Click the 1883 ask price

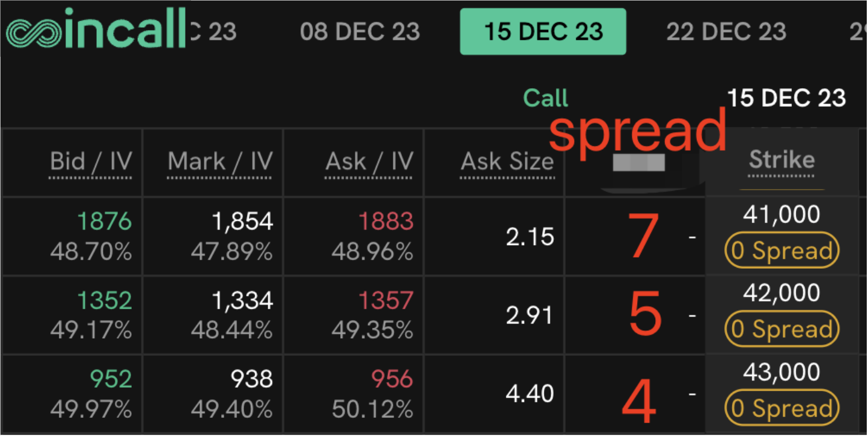coord(386,222)
